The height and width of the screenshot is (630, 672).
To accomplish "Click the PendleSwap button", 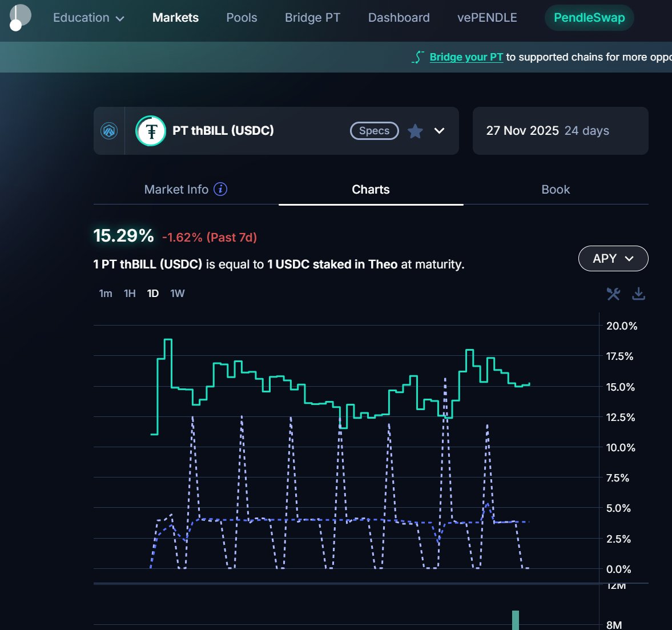I will click(x=589, y=18).
